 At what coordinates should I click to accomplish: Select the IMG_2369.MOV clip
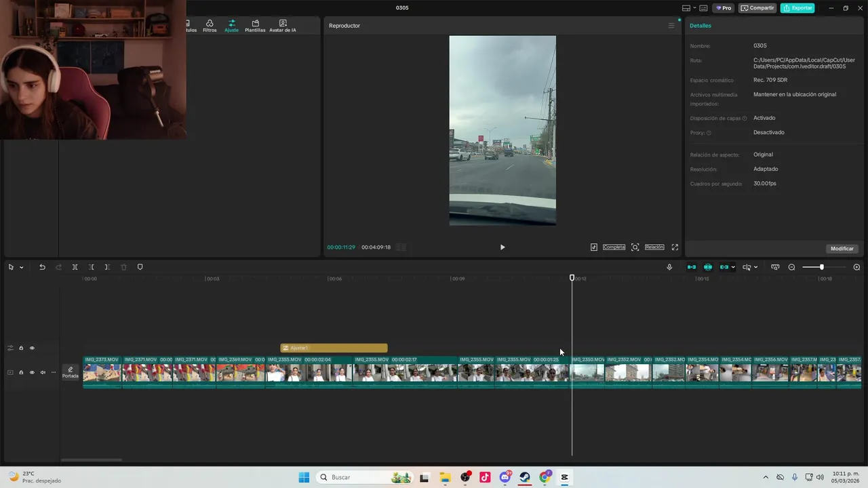[241, 372]
